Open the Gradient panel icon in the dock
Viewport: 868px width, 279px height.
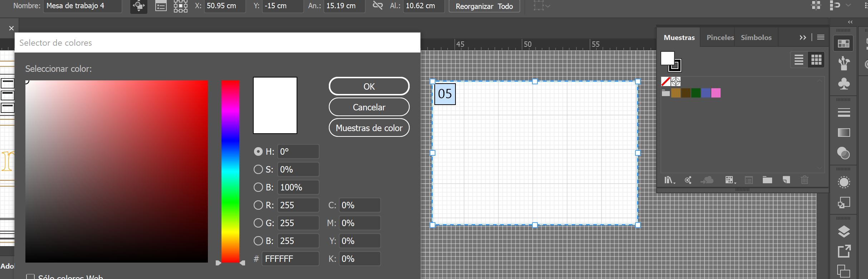click(x=844, y=133)
